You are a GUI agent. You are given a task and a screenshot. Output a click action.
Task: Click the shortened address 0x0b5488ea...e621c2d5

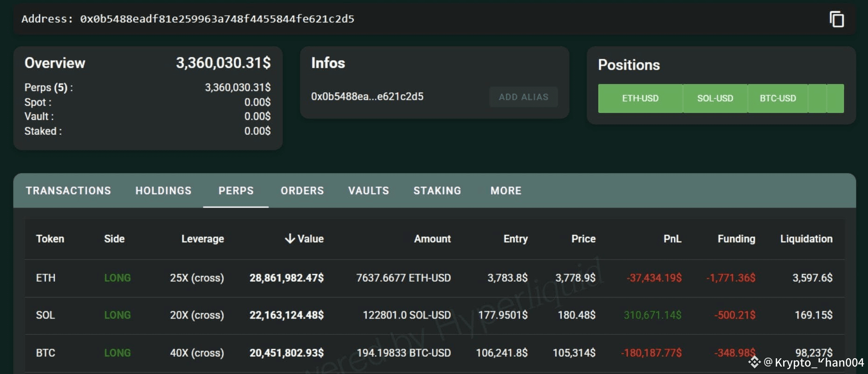[367, 97]
